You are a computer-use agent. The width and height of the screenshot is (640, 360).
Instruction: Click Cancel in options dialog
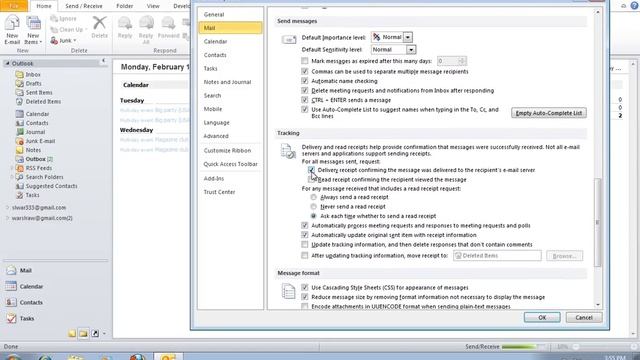coord(584,317)
